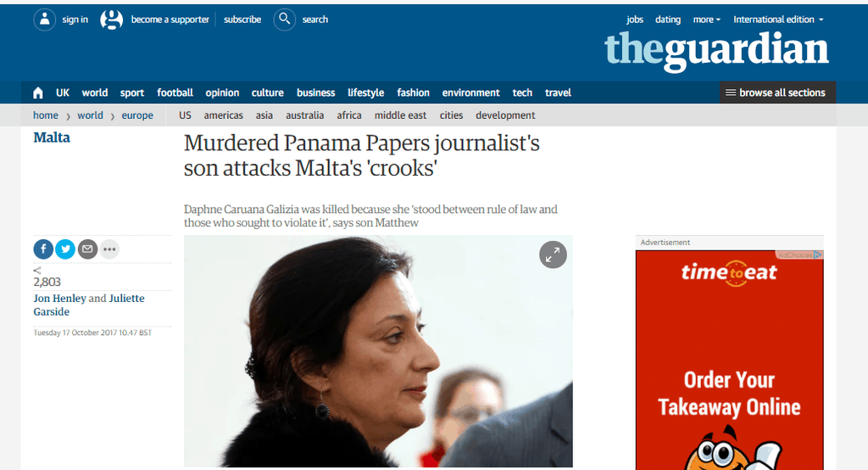868x470 pixels.
Task: Open browse all sections menu
Action: [x=778, y=92]
